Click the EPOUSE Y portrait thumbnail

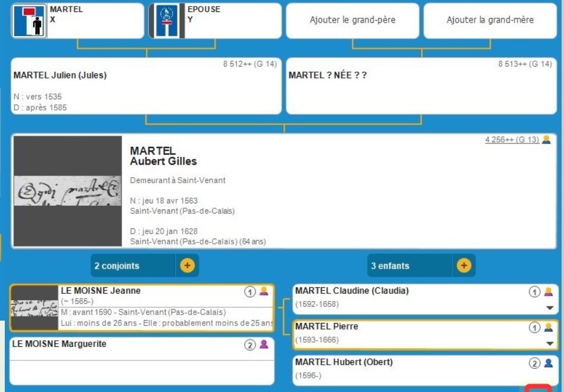pyautogui.click(x=167, y=21)
